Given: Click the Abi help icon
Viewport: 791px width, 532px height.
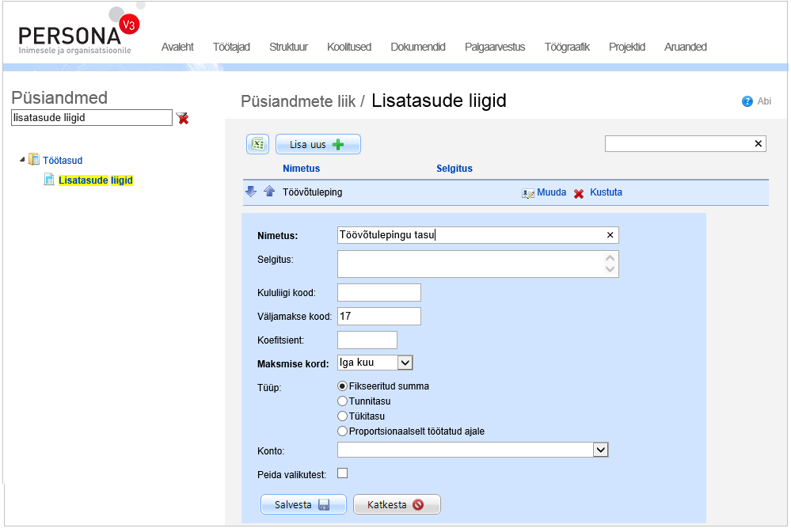Looking at the screenshot, I should click(x=747, y=101).
